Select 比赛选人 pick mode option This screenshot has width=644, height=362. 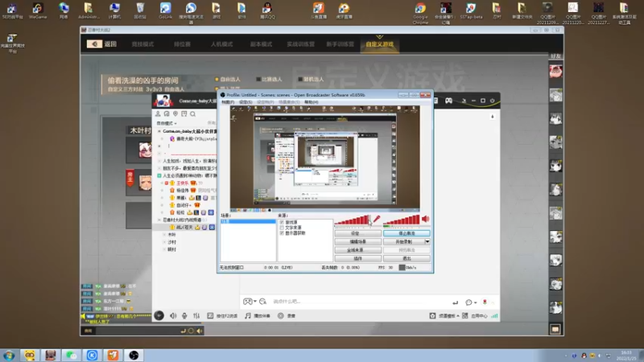point(269,79)
